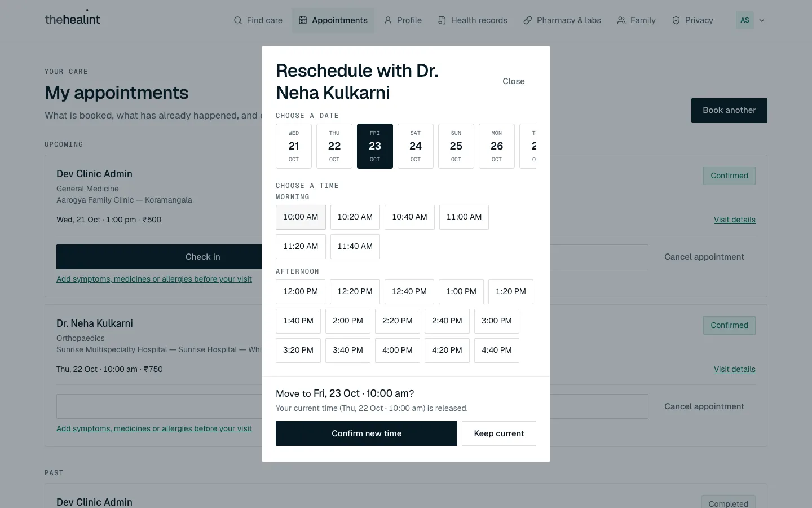Screen dimensions: 812x508
Task: Choose the 11:40 AM slot
Action: (x=355, y=247)
